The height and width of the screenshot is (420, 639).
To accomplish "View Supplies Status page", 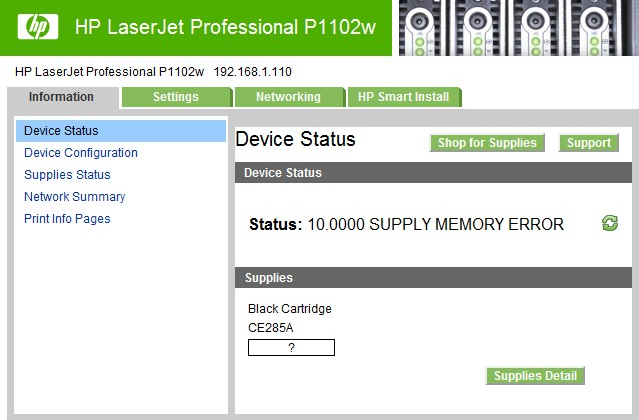I will (x=67, y=175).
